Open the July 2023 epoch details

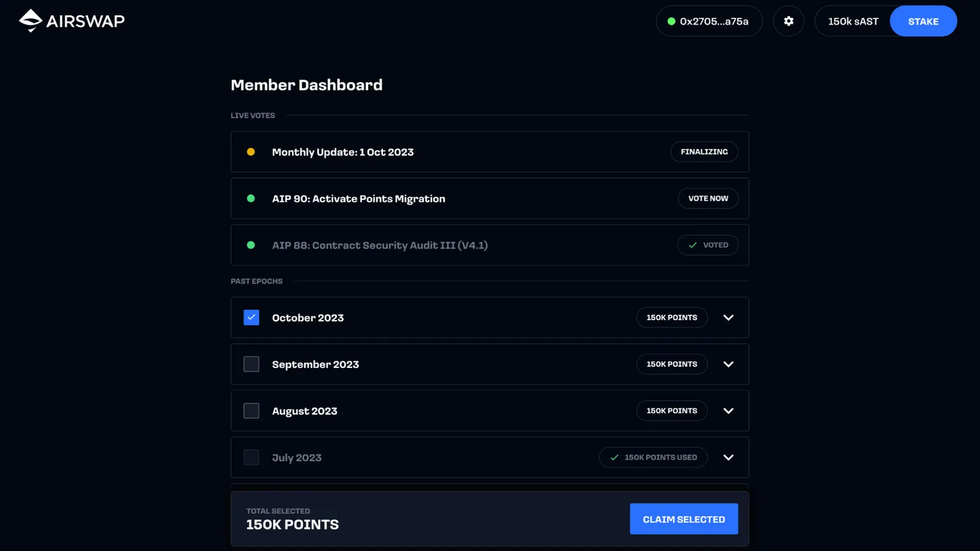tap(728, 457)
